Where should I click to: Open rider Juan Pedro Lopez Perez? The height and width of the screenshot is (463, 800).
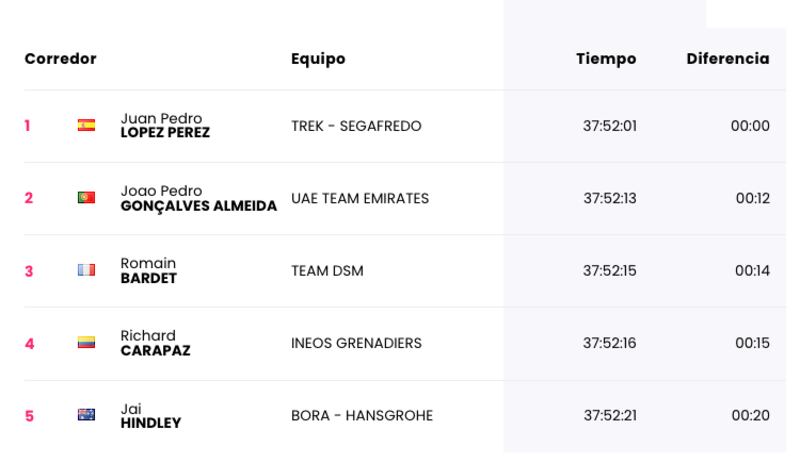click(x=165, y=126)
